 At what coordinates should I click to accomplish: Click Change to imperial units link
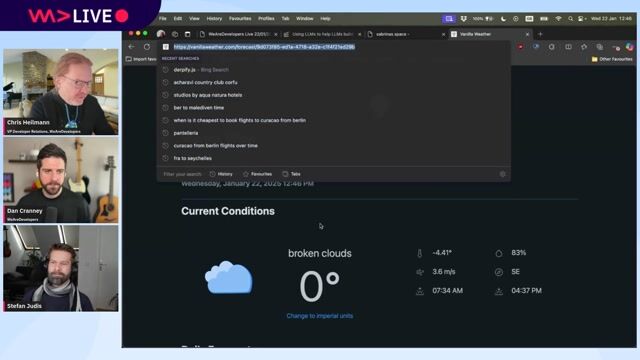point(320,316)
